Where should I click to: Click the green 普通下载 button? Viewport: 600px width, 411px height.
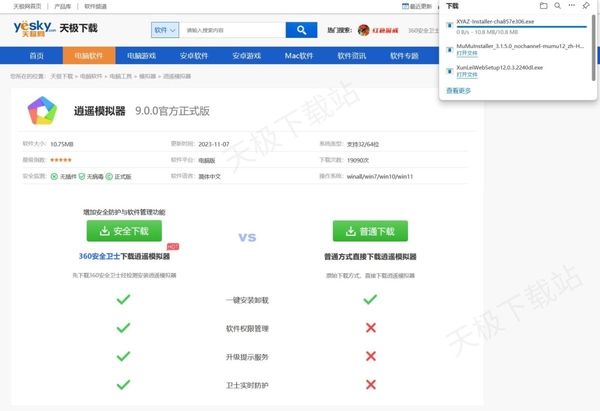click(370, 231)
